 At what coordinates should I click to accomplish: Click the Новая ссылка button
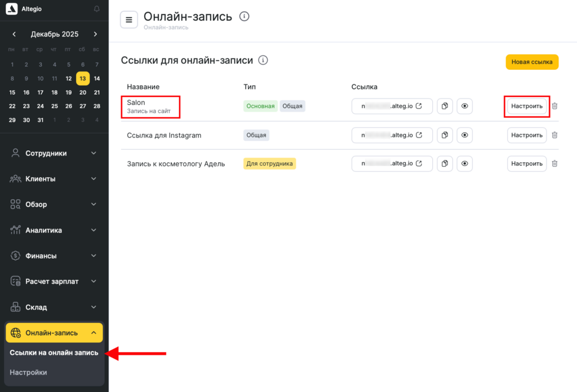pos(531,62)
